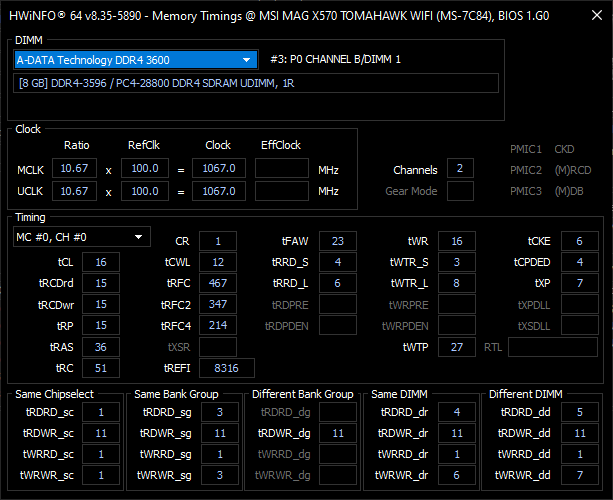Open the MC #0, CH #0 timing dropdown
613x500 pixels.
(x=82, y=237)
